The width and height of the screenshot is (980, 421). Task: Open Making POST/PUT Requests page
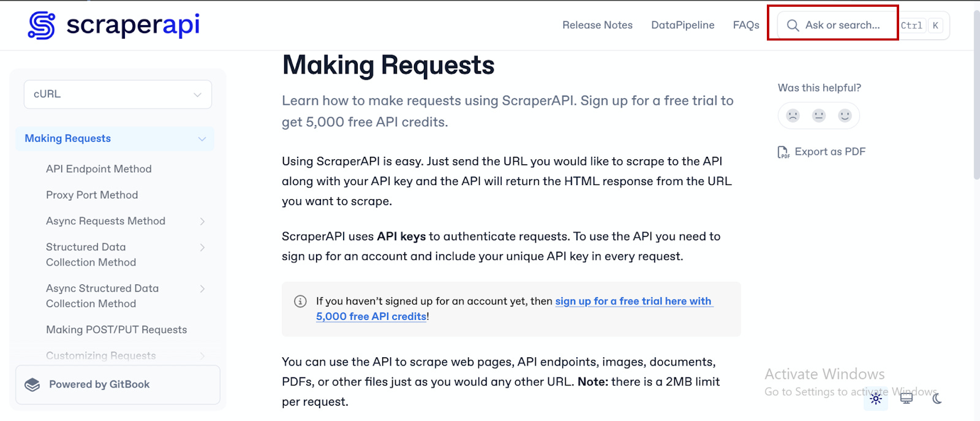coord(116,330)
